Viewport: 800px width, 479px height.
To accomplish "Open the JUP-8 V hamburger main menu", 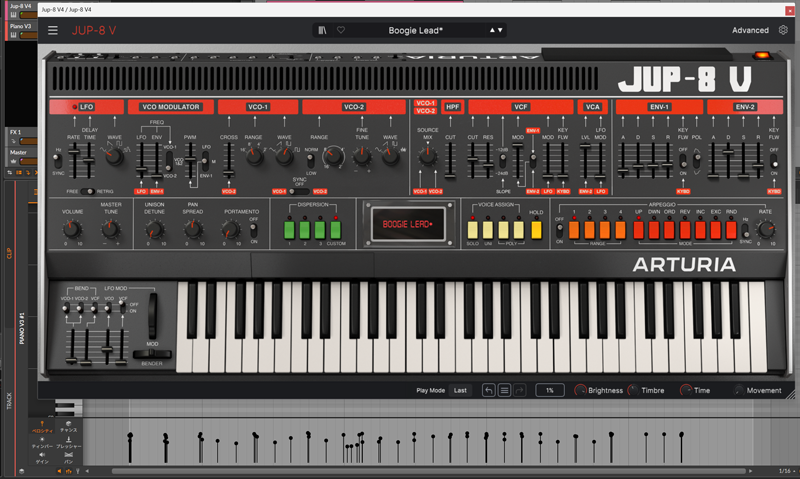I will pyautogui.click(x=53, y=30).
